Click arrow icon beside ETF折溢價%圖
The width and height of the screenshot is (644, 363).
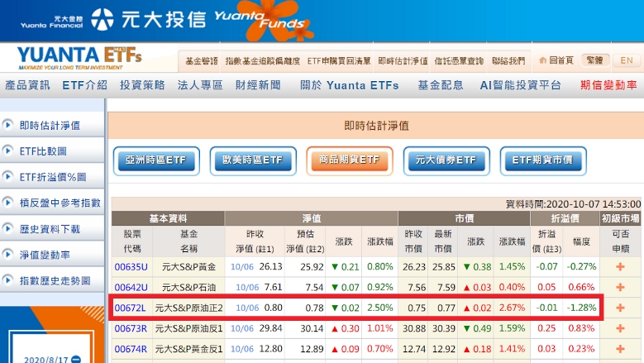point(7,177)
